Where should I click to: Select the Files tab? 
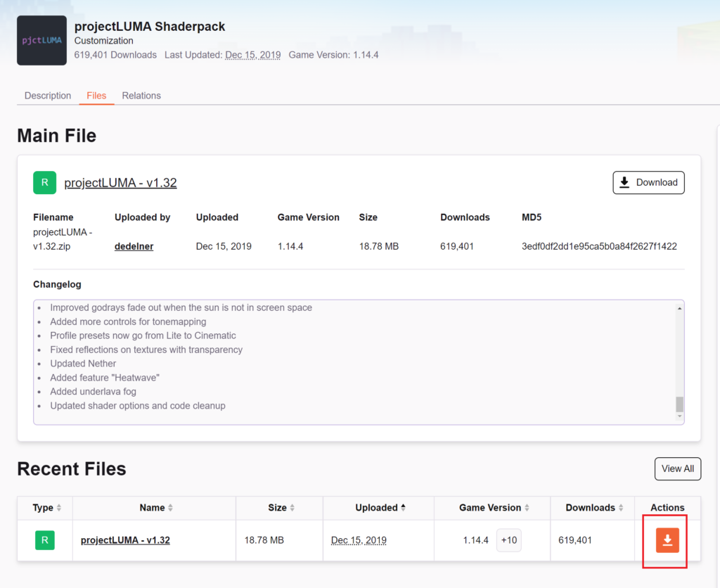[x=96, y=96]
